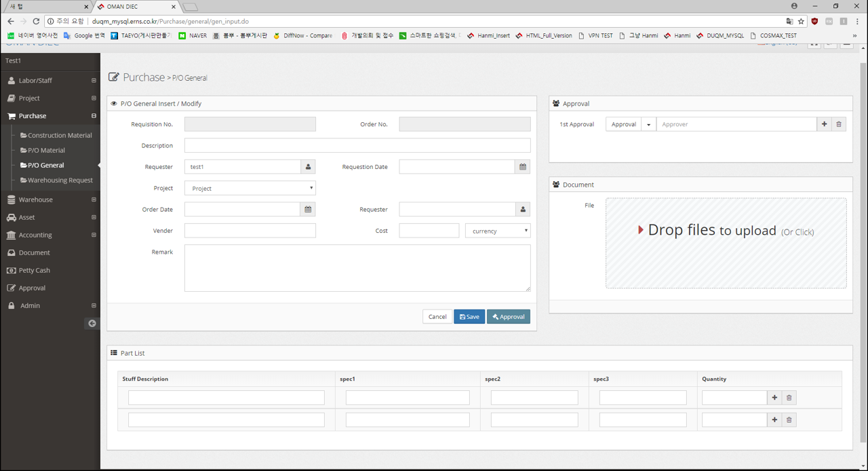Click first row Stuff Description field

[226, 398]
